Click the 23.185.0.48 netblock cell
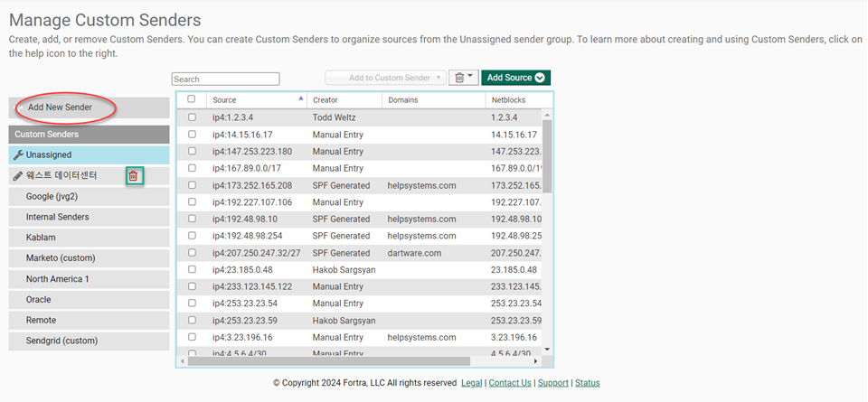Image resolution: width=868 pixels, height=402 pixels. pyautogui.click(x=514, y=270)
